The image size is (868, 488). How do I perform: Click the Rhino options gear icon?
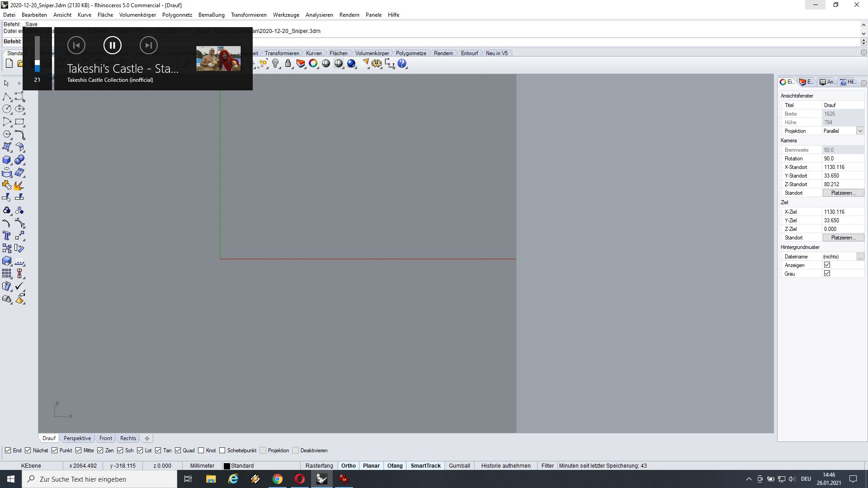tap(377, 64)
